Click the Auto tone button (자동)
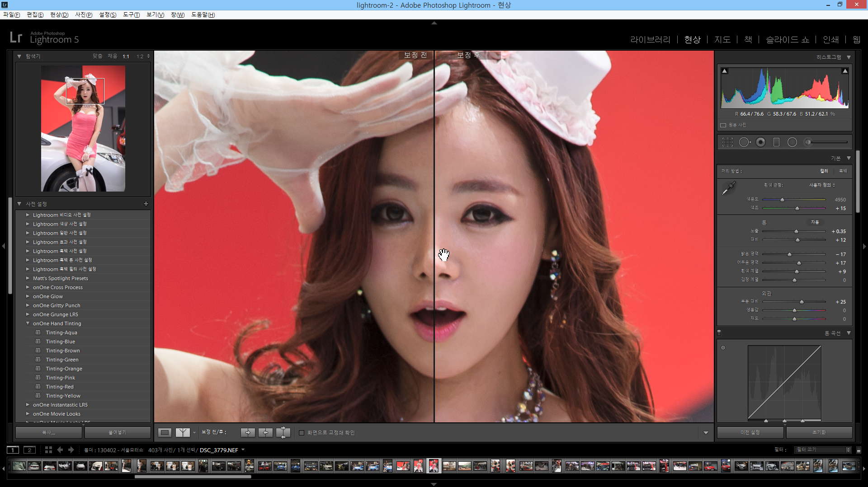This screenshot has height=487, width=868. [x=815, y=222]
